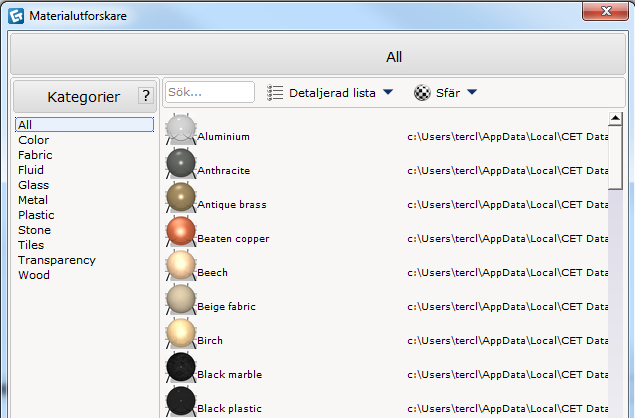Click inside the Sök search field
Image resolution: width=635 pixels, height=418 pixels.
tap(210, 92)
